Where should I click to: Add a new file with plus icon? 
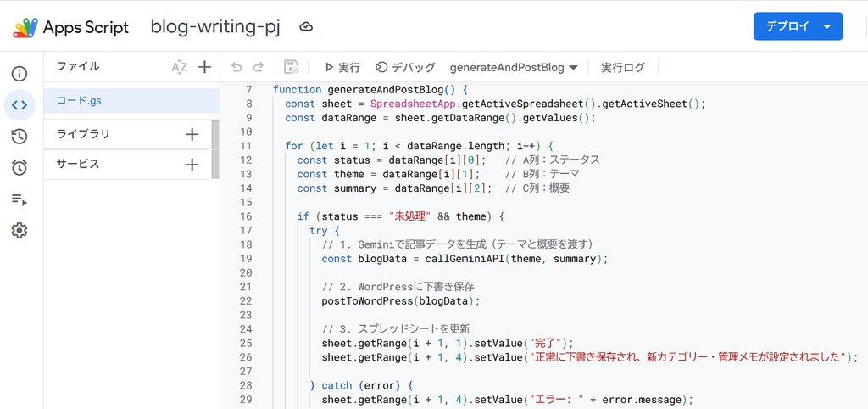[x=205, y=68]
